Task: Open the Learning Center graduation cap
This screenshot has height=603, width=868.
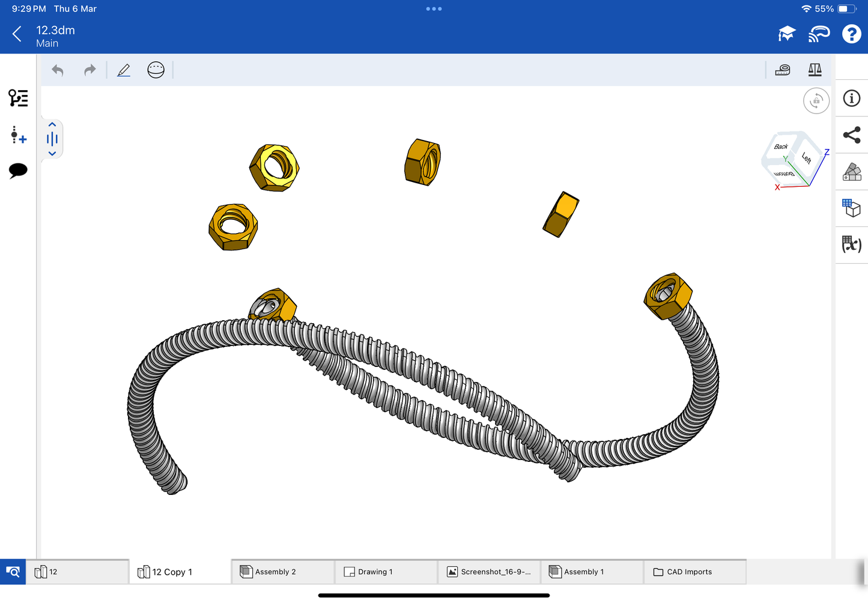Action: tap(786, 34)
